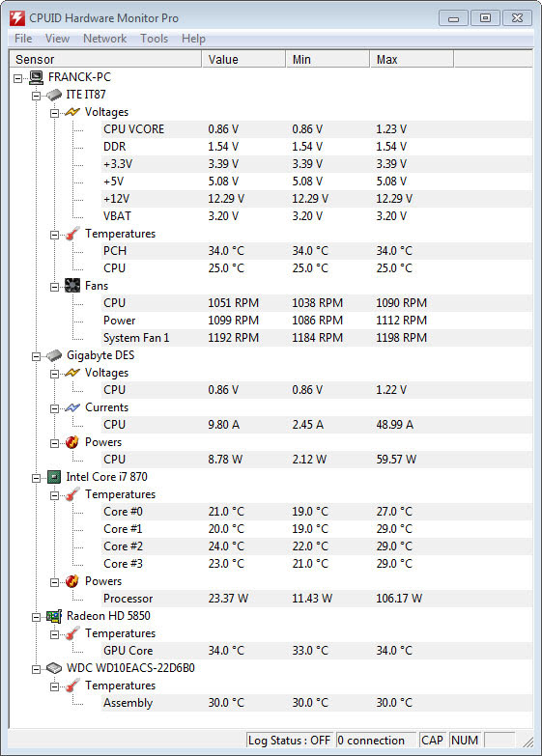Collapse the Intel Core i7 870 node
Image resolution: width=542 pixels, height=756 pixels.
pos(36,478)
